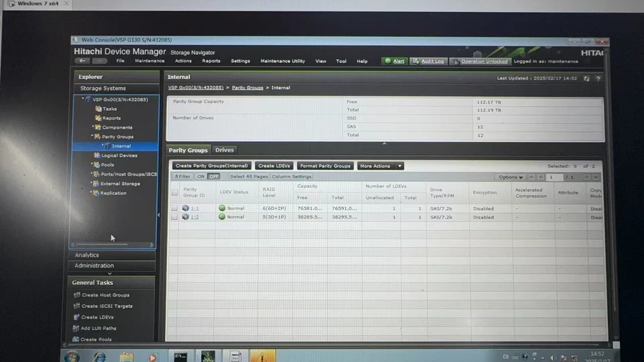Open the Reports menu
The width and height of the screenshot is (644, 362).
pyautogui.click(x=211, y=61)
